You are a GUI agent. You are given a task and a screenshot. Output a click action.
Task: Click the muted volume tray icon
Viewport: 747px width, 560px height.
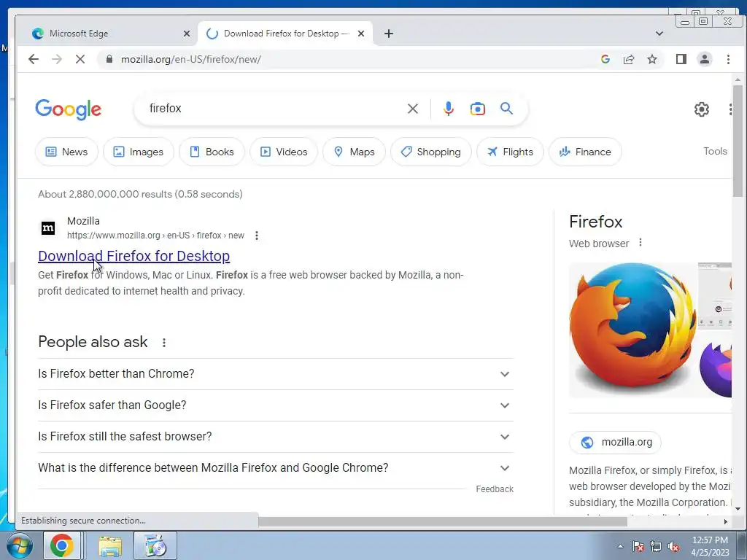point(673,547)
